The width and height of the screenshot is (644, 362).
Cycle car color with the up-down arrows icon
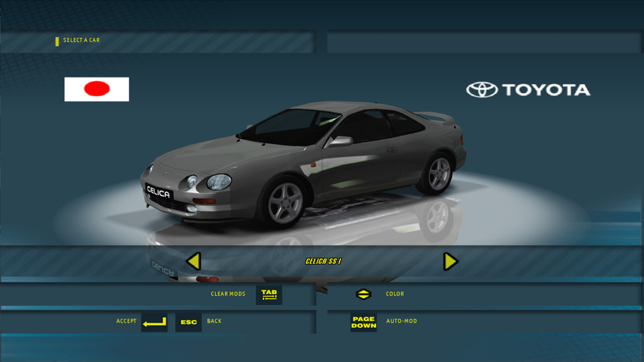coord(364,294)
